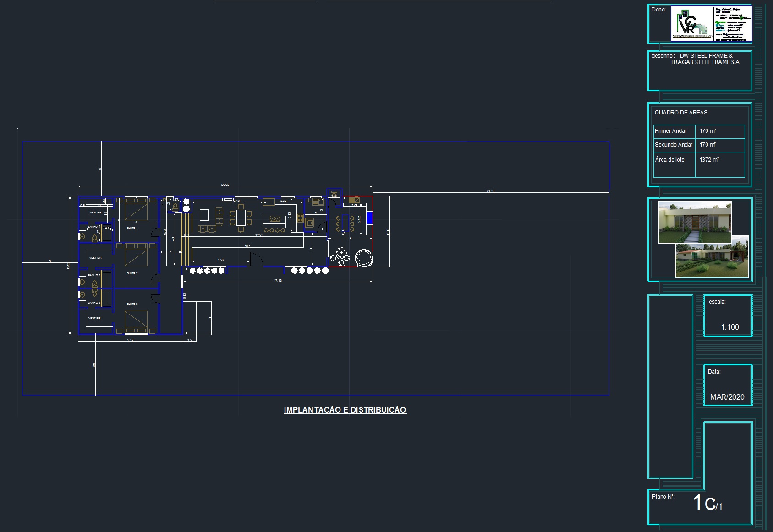The width and height of the screenshot is (773, 532).
Task: Select the Suite 1 bed symbol
Action: click(136, 209)
